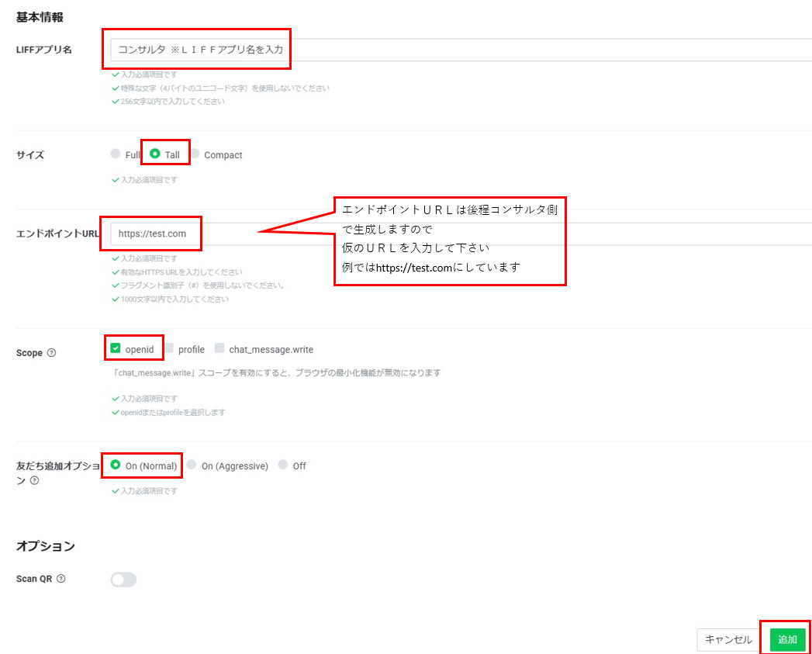The width and height of the screenshot is (812, 654).
Task: Select On (Normal) friend option
Action: [x=116, y=465]
